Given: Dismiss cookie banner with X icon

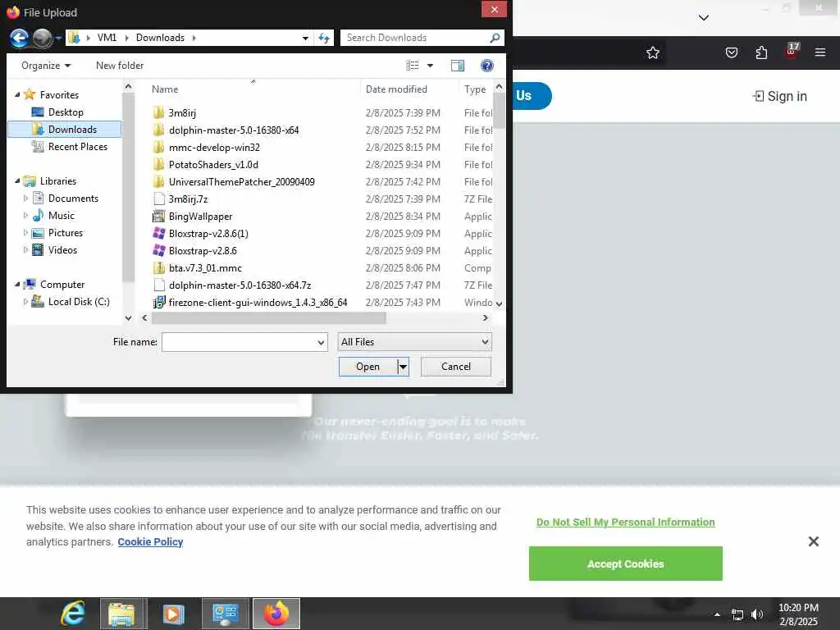Looking at the screenshot, I should [x=813, y=541].
